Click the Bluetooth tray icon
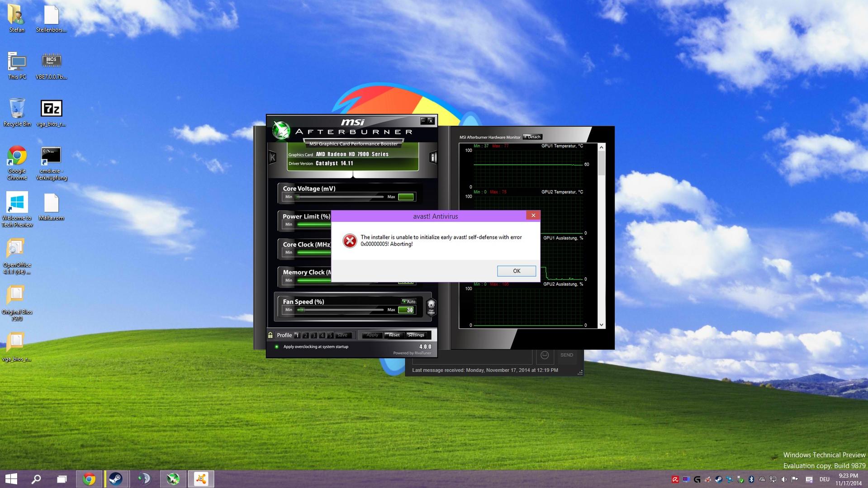Screen dimensions: 868x488 (x=751, y=479)
